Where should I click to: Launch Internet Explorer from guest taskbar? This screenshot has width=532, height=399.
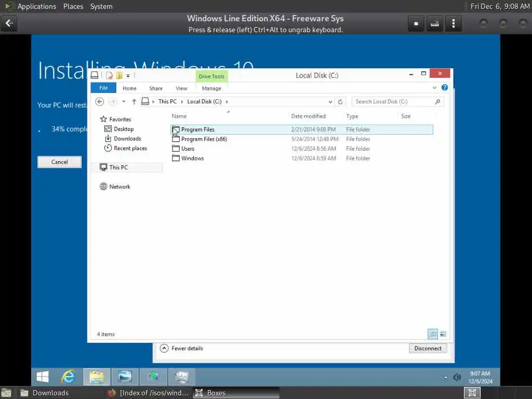(x=69, y=377)
